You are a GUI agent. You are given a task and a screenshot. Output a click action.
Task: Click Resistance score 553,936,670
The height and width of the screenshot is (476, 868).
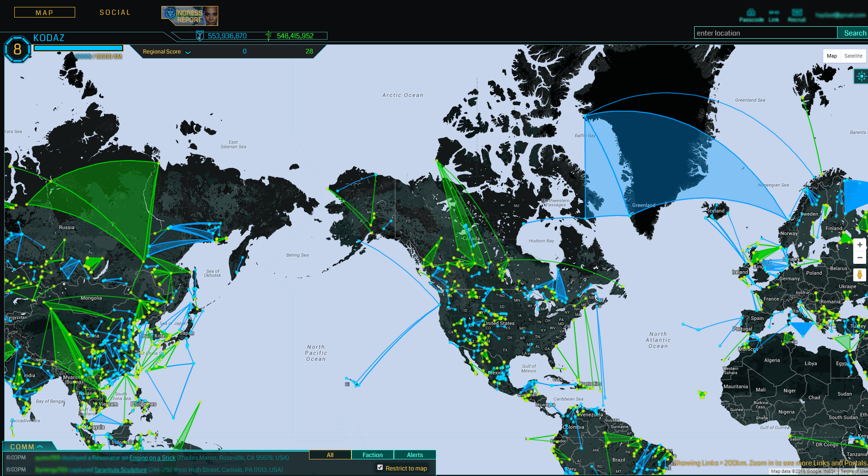pos(227,36)
